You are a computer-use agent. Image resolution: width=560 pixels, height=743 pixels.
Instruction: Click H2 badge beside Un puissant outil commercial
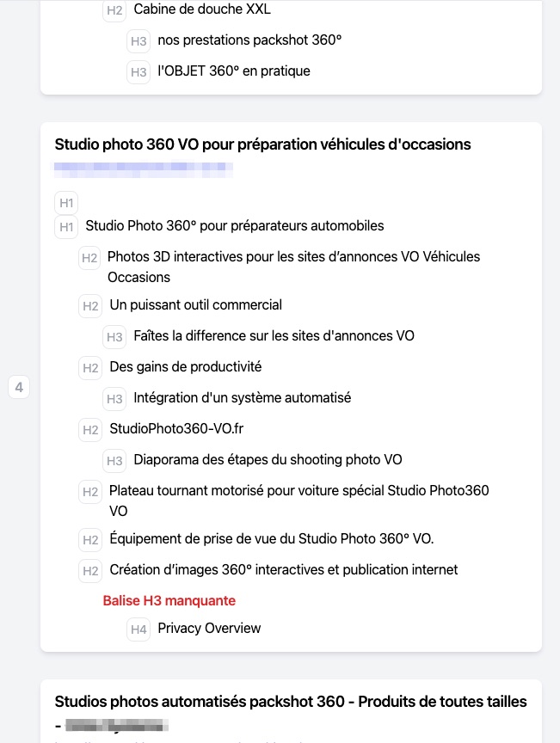pyautogui.click(x=90, y=306)
